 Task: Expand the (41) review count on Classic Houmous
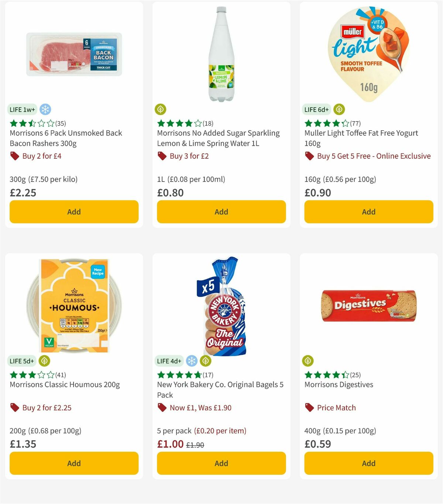pos(60,375)
